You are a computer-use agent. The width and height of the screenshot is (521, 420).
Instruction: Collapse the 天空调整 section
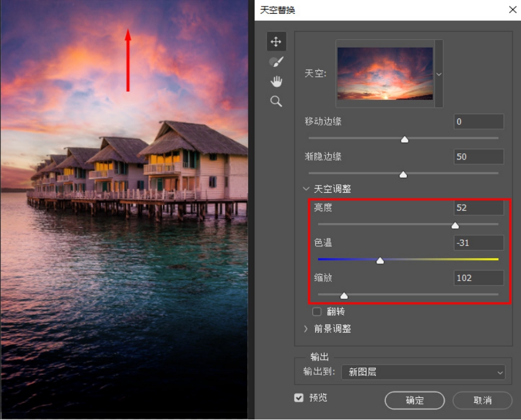coord(306,189)
